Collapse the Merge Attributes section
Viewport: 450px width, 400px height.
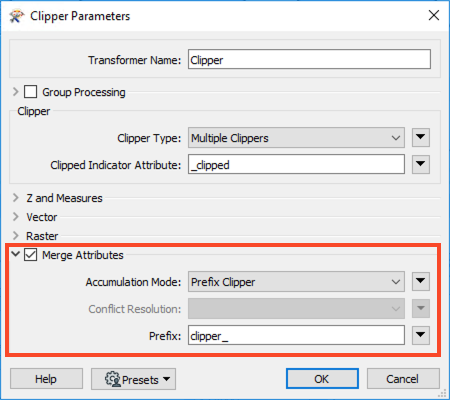pyautogui.click(x=15, y=254)
